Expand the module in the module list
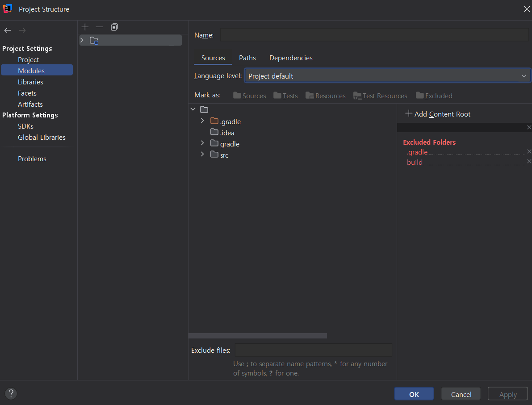 pyautogui.click(x=82, y=41)
